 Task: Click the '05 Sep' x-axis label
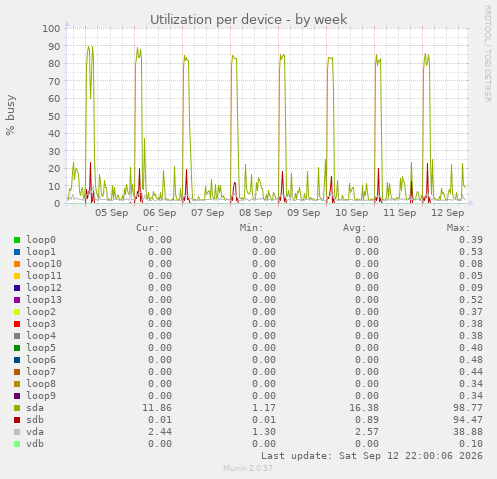(112, 213)
